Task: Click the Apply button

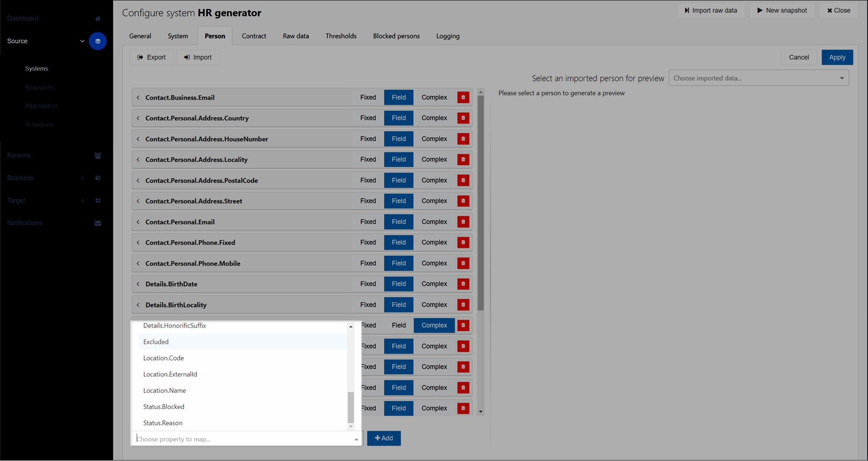Action: 837,57
